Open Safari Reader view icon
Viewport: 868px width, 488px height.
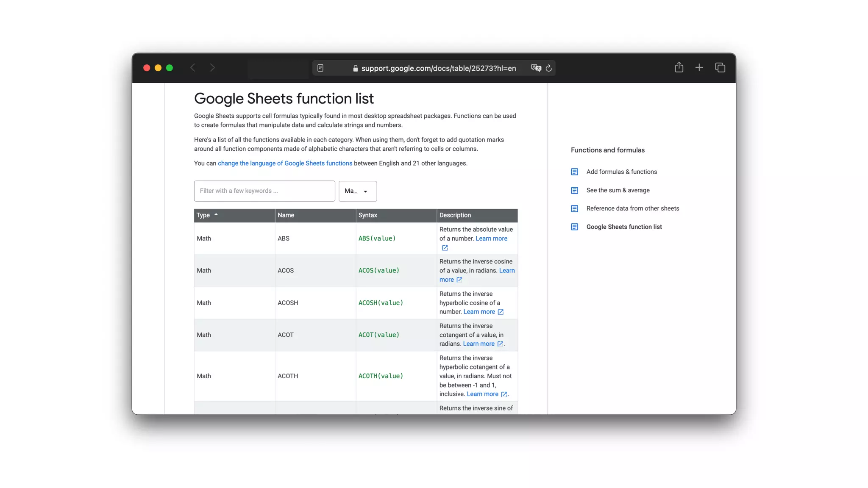coord(320,68)
